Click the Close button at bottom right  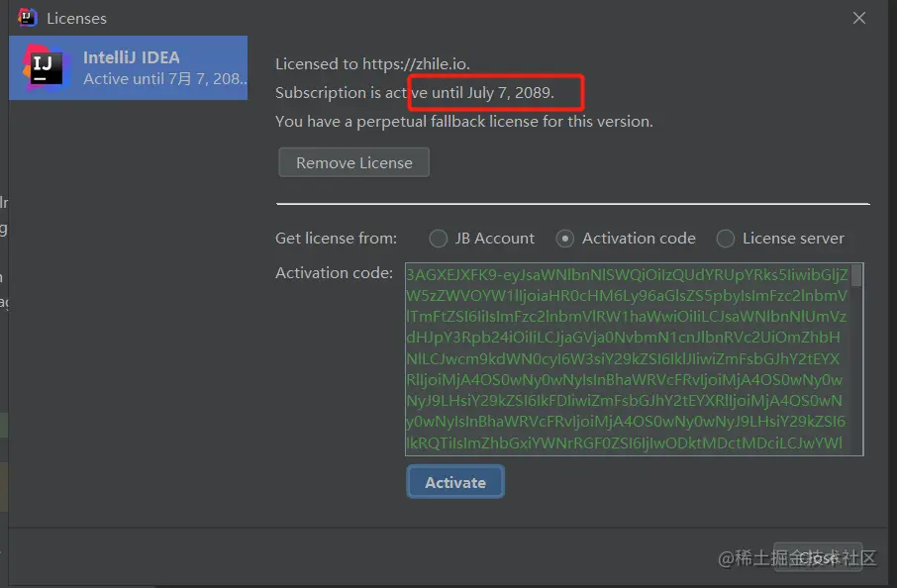click(818, 557)
